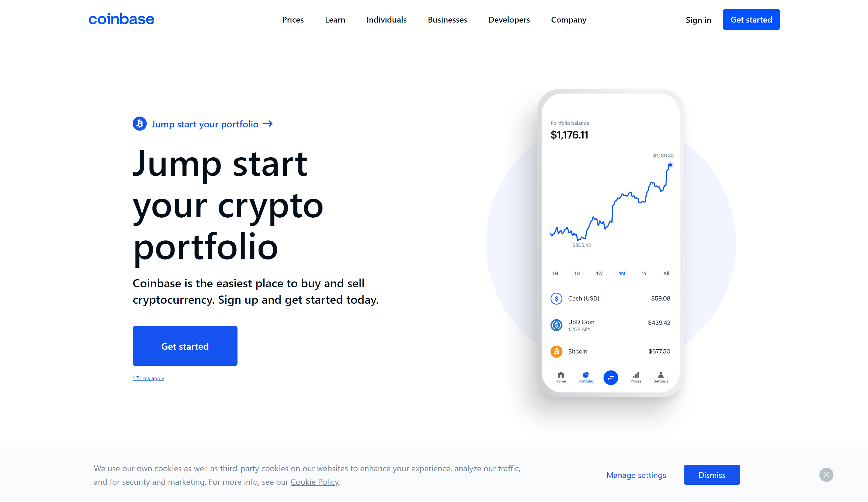Viewport: 868px width, 502px height.
Task: Expand the Individuals navigation dropdown
Action: [387, 19]
